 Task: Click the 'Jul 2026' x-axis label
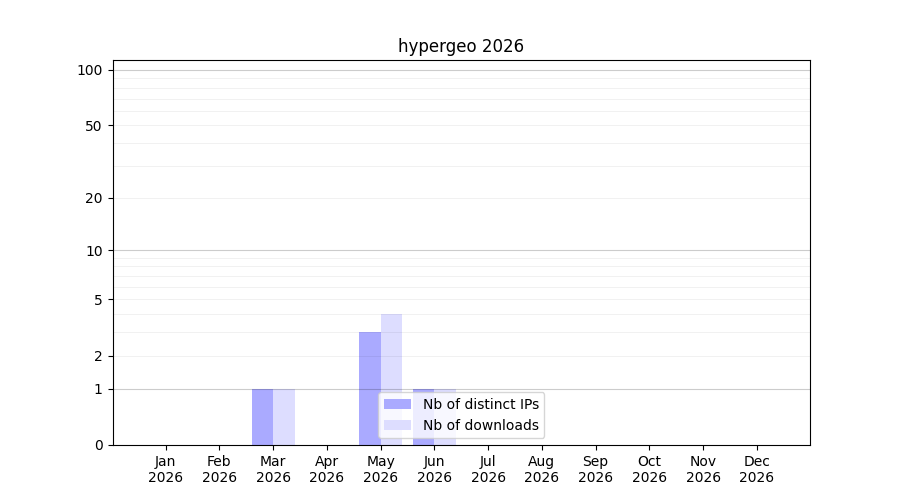click(488, 469)
